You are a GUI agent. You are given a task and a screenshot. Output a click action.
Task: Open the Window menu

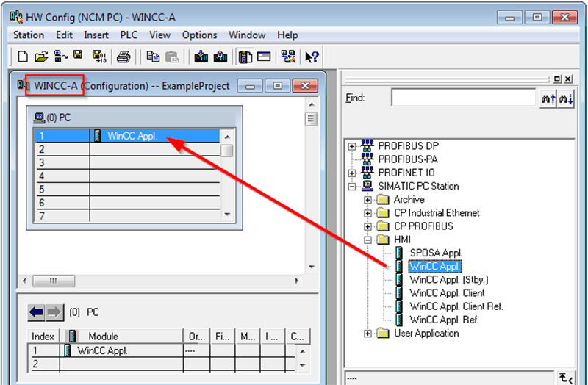(x=247, y=35)
